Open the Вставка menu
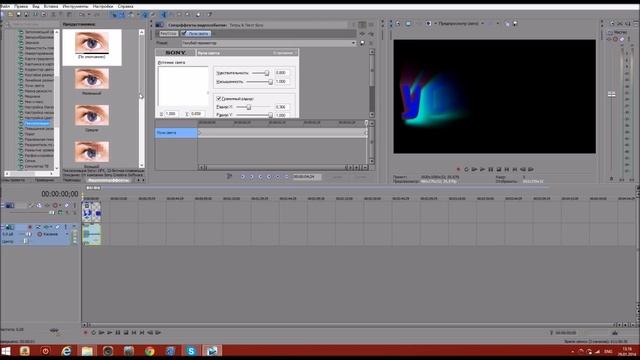Screen dimensions: 640x360 tap(51, 7)
